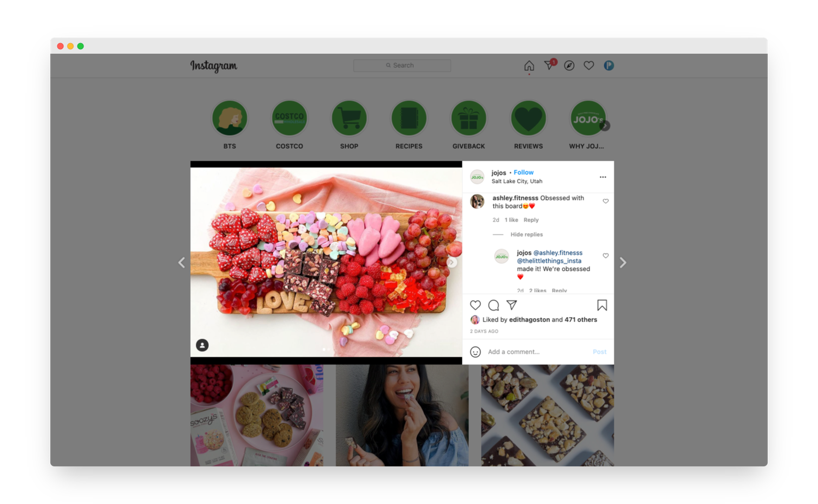The image size is (818, 504).
Task: Collapse thread with Hide replies
Action: click(526, 235)
